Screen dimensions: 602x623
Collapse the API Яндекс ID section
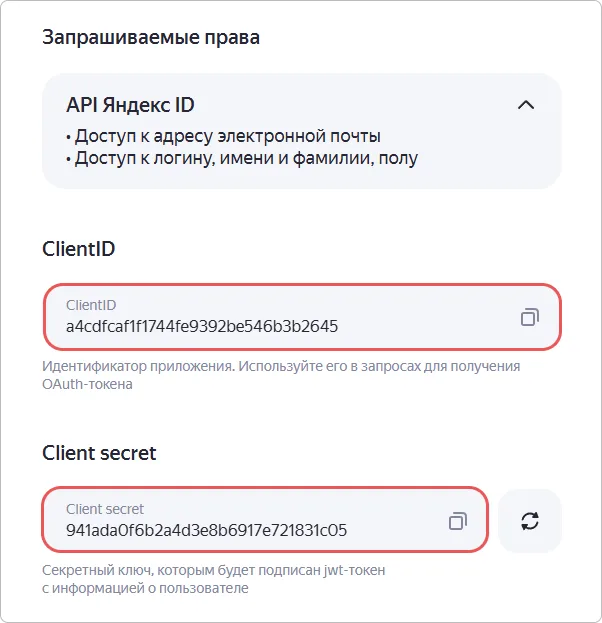pyautogui.click(x=526, y=105)
